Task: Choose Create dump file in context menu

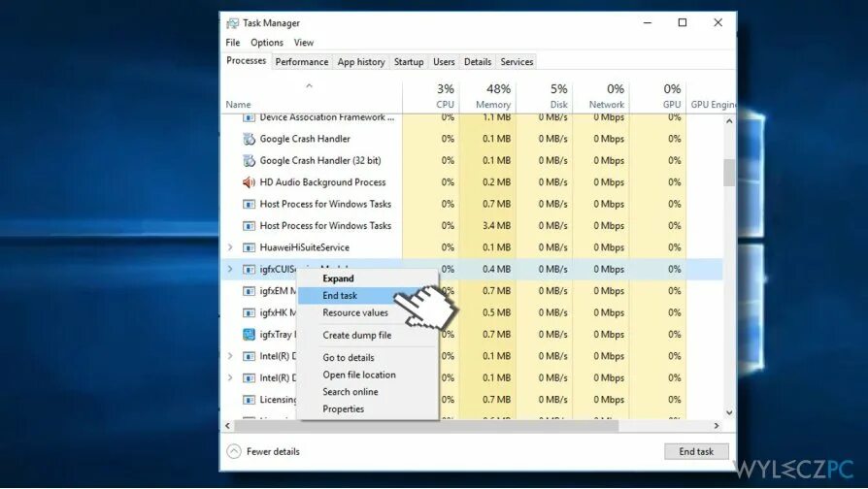Action: 368,336
